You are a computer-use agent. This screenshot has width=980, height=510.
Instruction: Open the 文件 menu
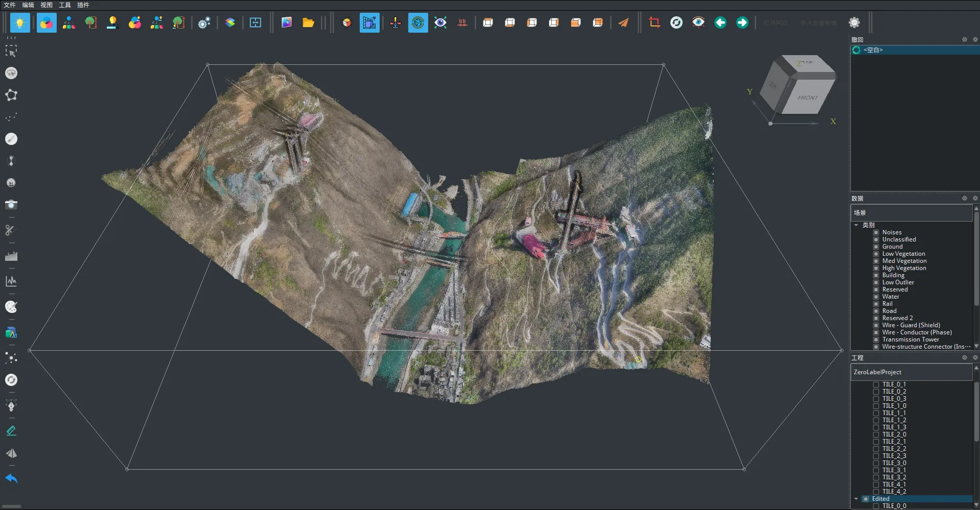pyautogui.click(x=10, y=5)
